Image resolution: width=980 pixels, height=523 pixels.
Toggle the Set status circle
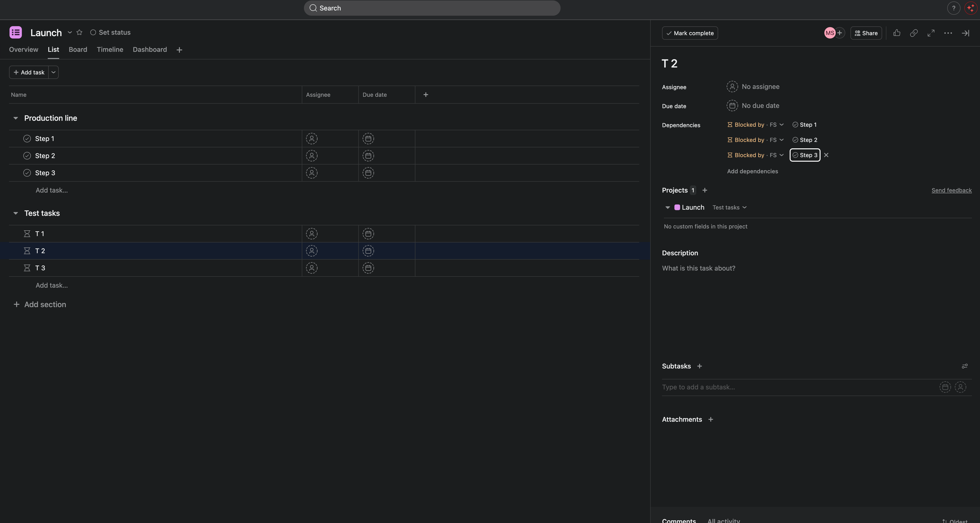point(93,32)
